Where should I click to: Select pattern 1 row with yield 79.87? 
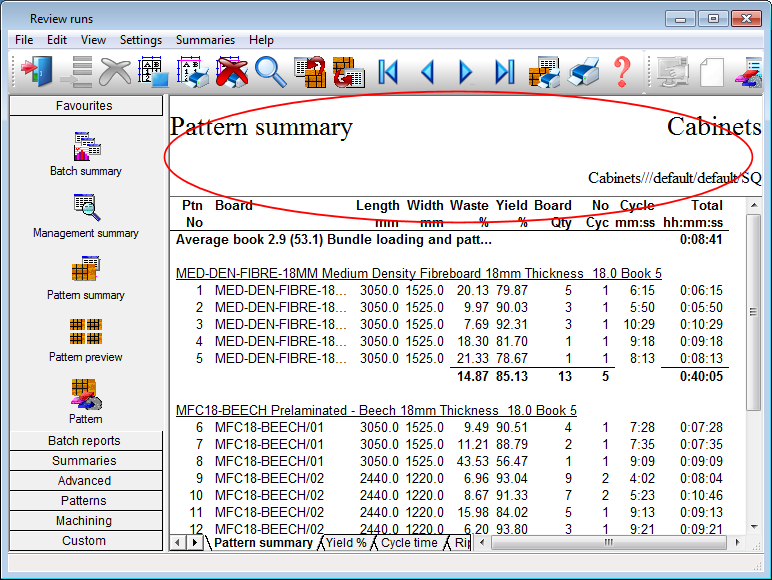coord(451,290)
